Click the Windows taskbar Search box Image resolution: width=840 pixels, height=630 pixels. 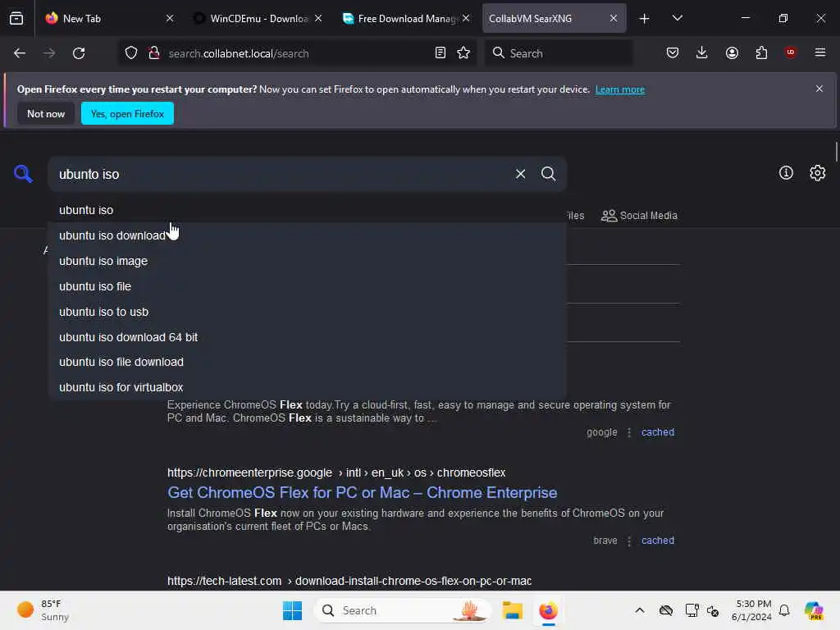403,610
